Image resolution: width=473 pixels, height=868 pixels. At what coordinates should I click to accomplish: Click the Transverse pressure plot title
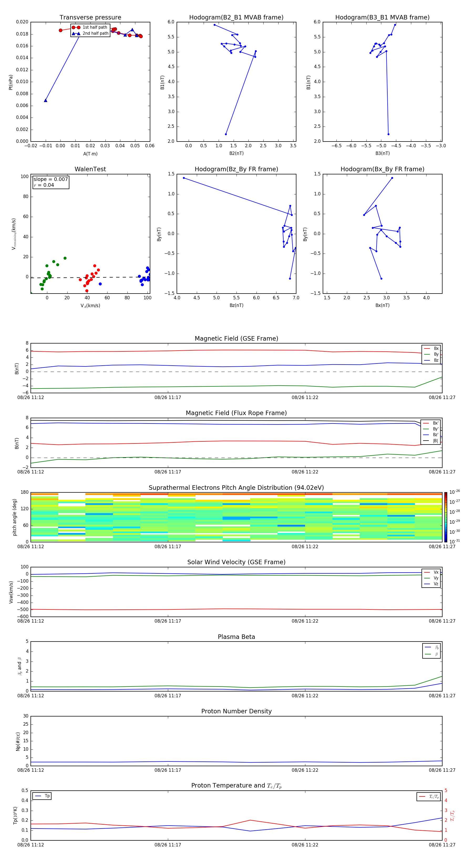point(90,18)
